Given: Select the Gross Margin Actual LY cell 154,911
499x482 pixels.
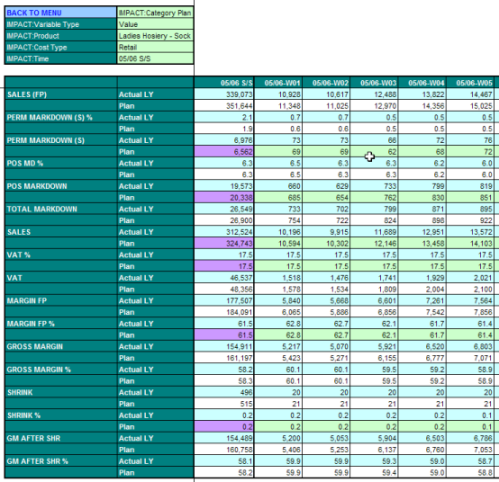Looking at the screenshot, I should click(x=224, y=347).
